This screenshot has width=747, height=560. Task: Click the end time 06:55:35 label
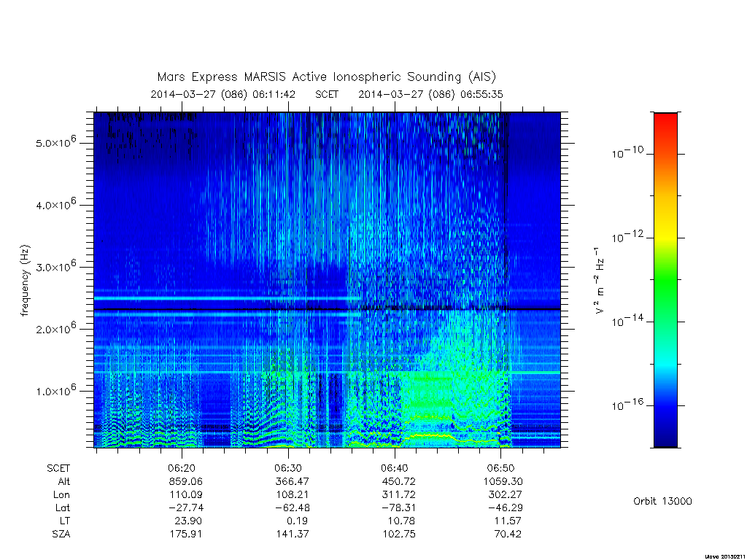(481, 94)
